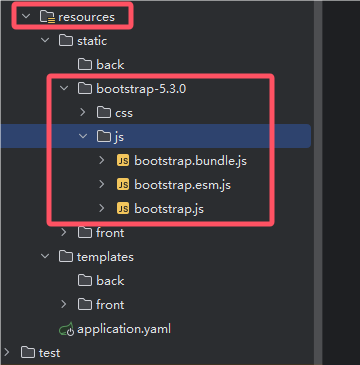This screenshot has height=365, width=360.
Task: Click the back folder icon under templates
Action: 85,281
